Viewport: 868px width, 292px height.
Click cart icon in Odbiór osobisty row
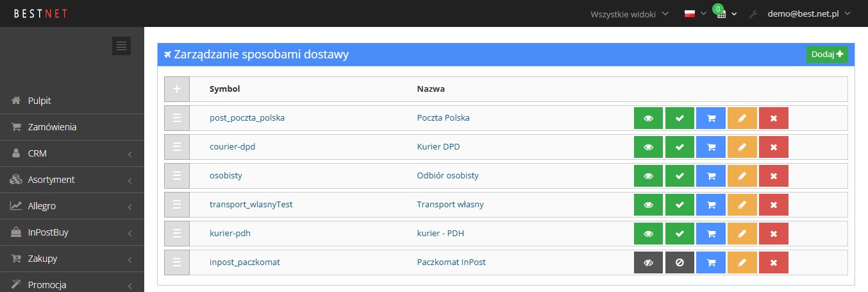point(711,176)
